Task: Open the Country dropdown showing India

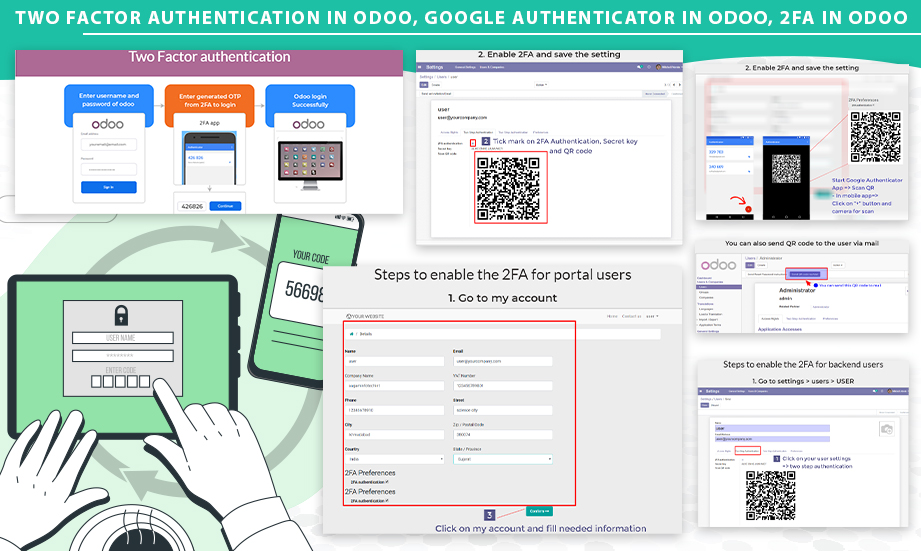Action: click(x=394, y=459)
